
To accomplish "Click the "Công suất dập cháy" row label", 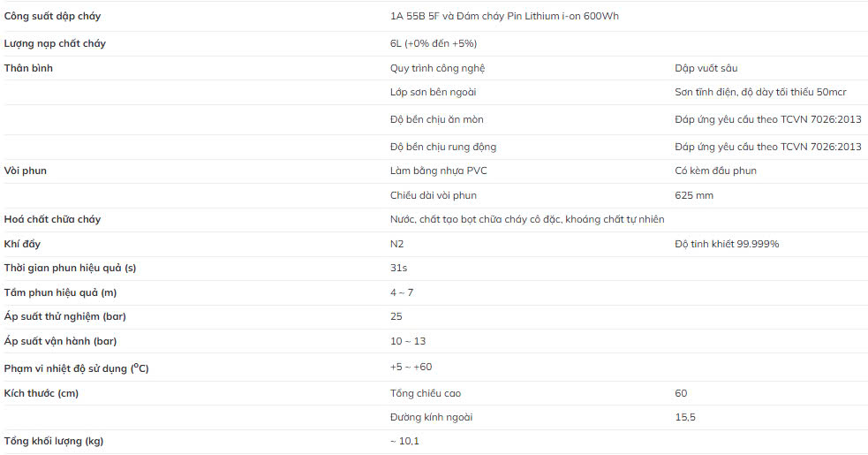I will pyautogui.click(x=52, y=16).
